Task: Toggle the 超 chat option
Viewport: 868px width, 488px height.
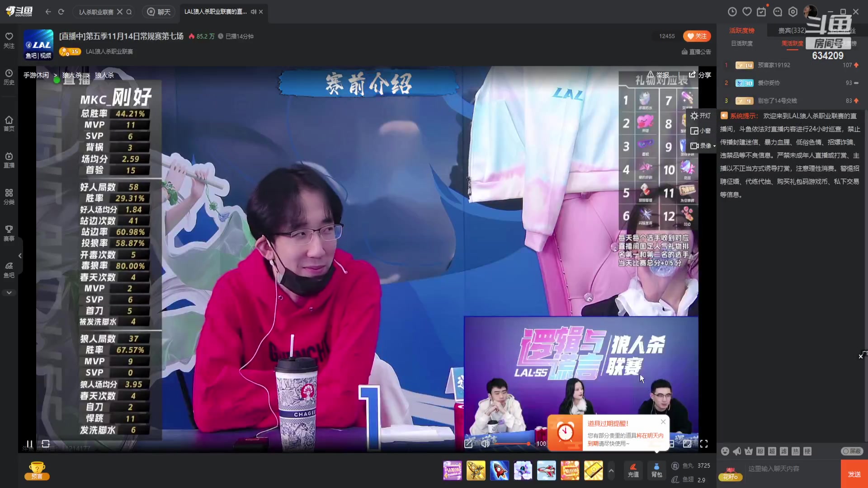Action: pos(772,451)
